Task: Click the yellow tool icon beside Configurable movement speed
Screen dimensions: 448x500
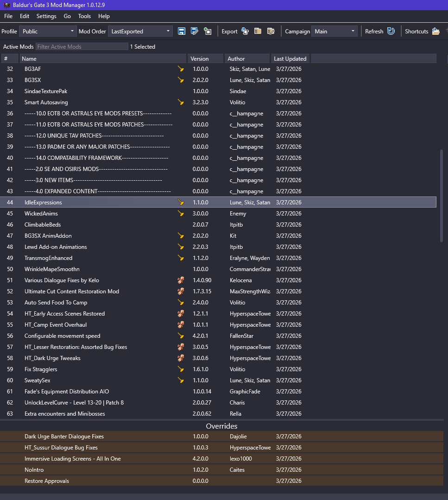Action: coord(181,336)
